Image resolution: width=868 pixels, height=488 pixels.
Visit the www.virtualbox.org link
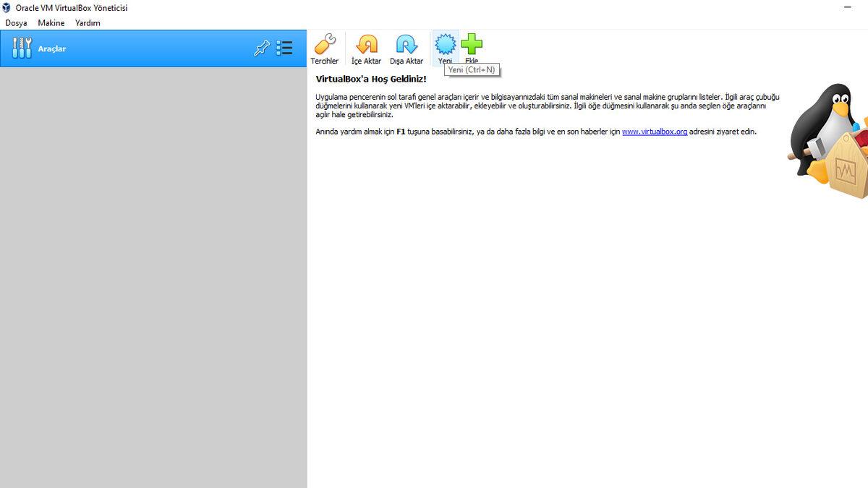point(654,132)
